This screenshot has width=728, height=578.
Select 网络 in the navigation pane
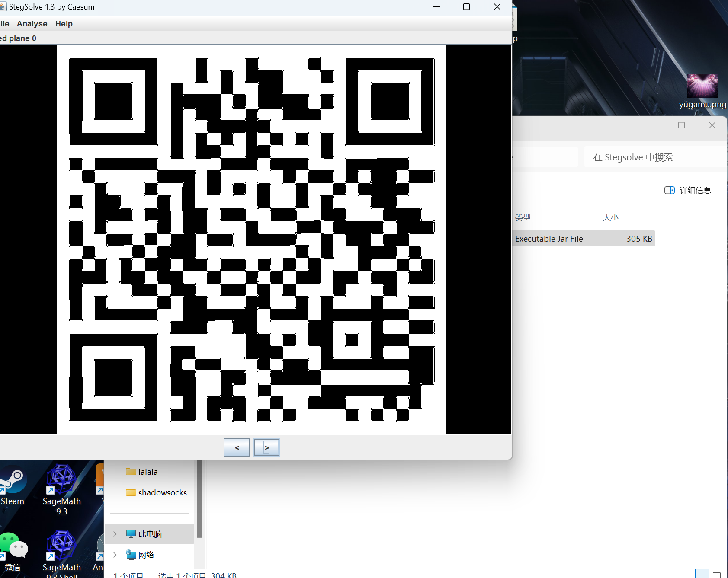coord(150,555)
